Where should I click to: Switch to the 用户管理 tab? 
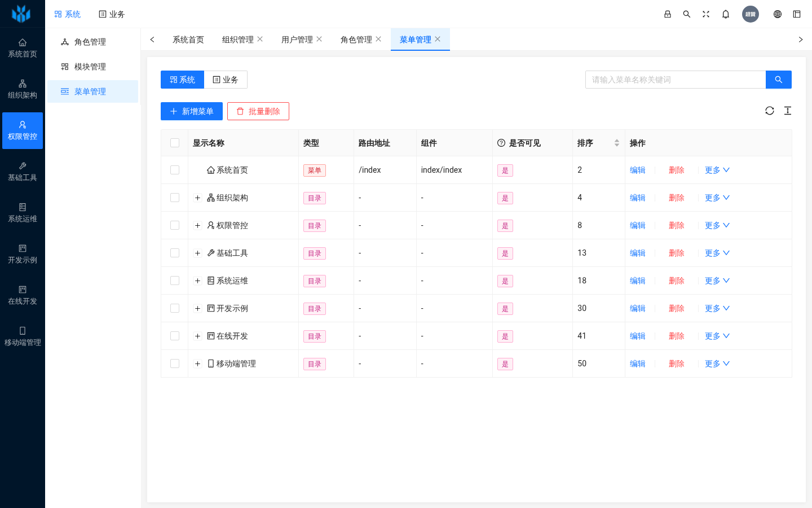pos(297,40)
